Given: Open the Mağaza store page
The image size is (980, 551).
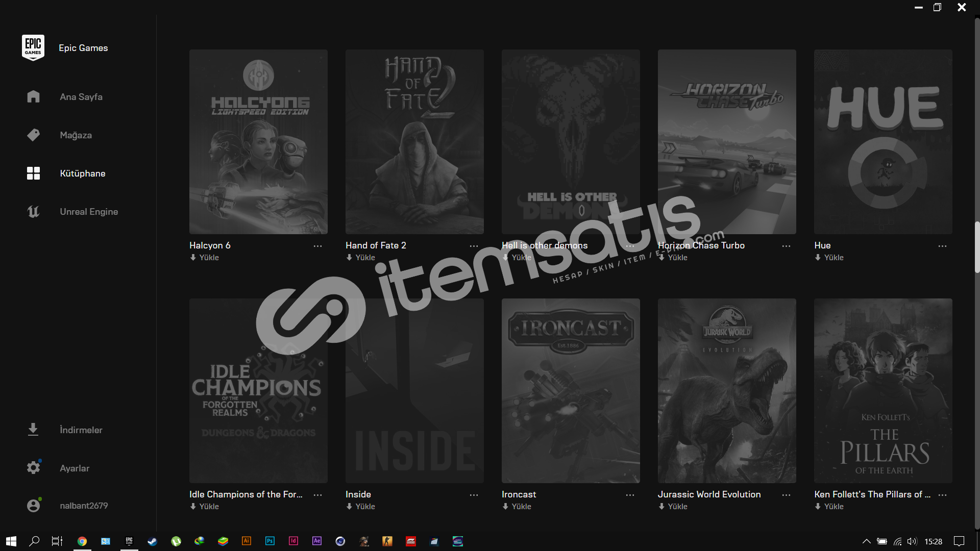Looking at the screenshot, I should 76,135.
